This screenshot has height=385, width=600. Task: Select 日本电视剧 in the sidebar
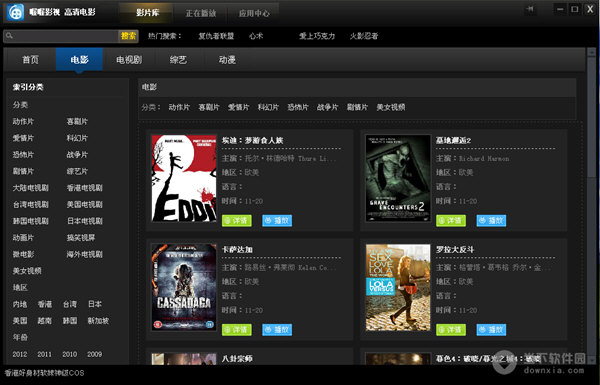point(85,221)
